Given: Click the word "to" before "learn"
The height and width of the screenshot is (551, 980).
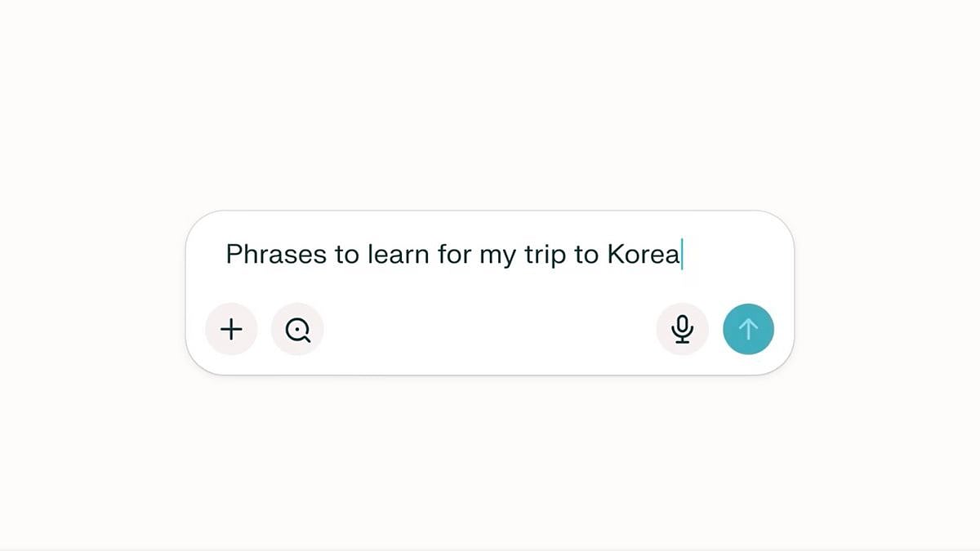Looking at the screenshot, I should pyautogui.click(x=347, y=255).
